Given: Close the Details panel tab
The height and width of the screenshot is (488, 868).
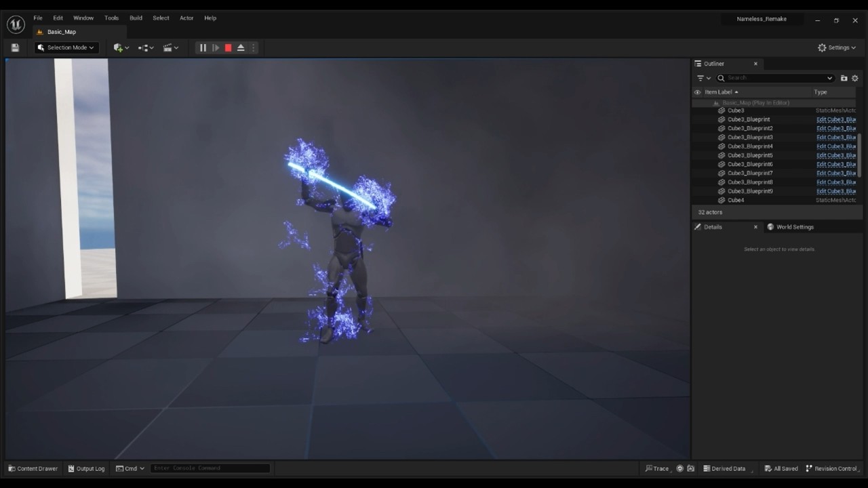Looking at the screenshot, I should pos(755,227).
